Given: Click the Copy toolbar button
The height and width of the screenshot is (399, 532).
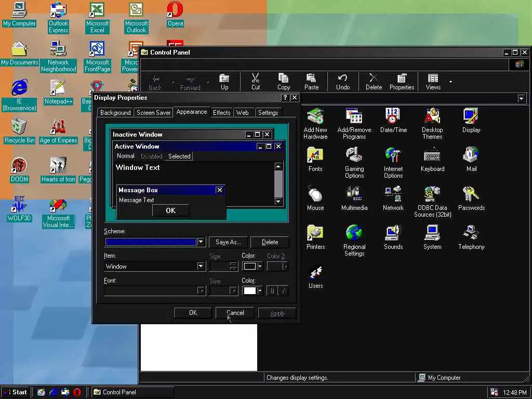Looking at the screenshot, I should coord(284,82).
